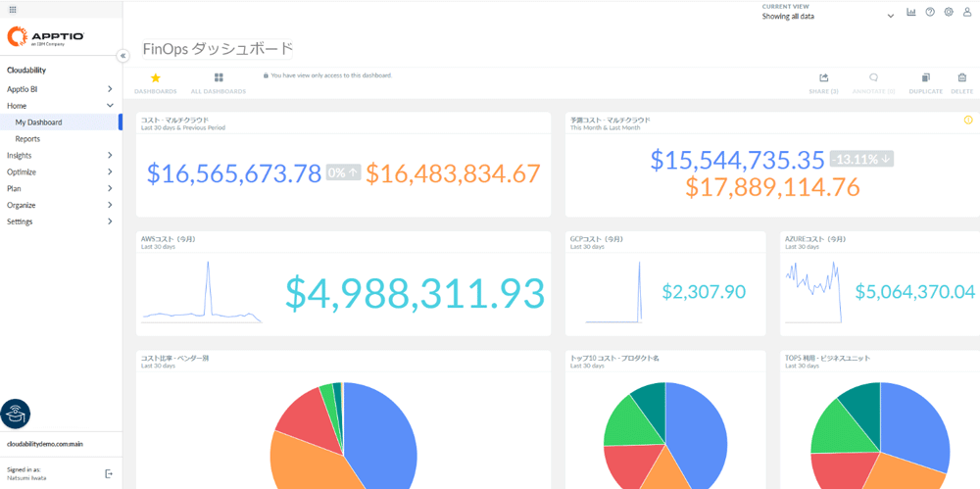Image resolution: width=980 pixels, height=489 pixels.
Task: Click the Settings sidebar item
Action: coord(20,221)
